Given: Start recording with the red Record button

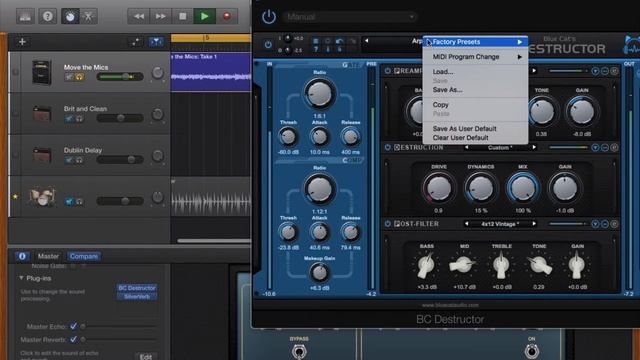Looking at the screenshot, I should 227,16.
